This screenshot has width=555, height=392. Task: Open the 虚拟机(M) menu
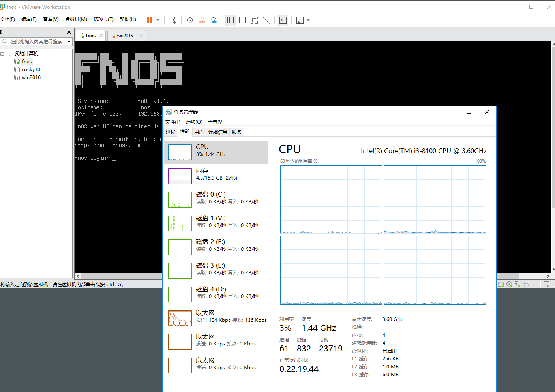pyautogui.click(x=76, y=19)
